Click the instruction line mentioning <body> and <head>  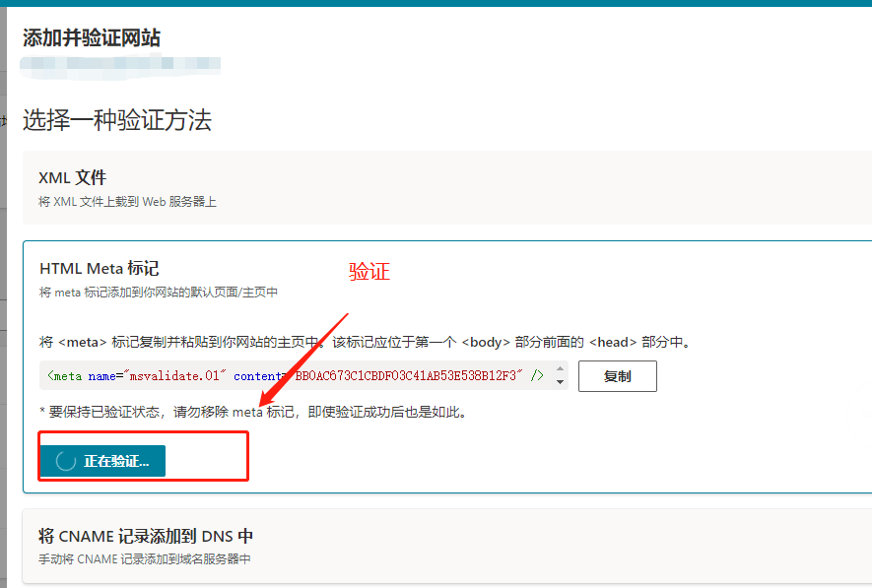[x=364, y=343]
